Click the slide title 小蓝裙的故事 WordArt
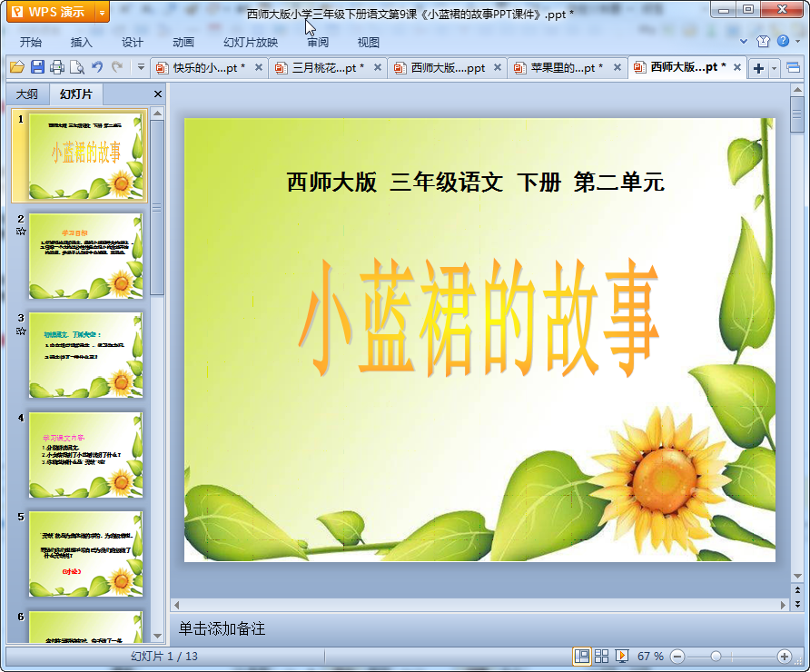 [x=479, y=316]
